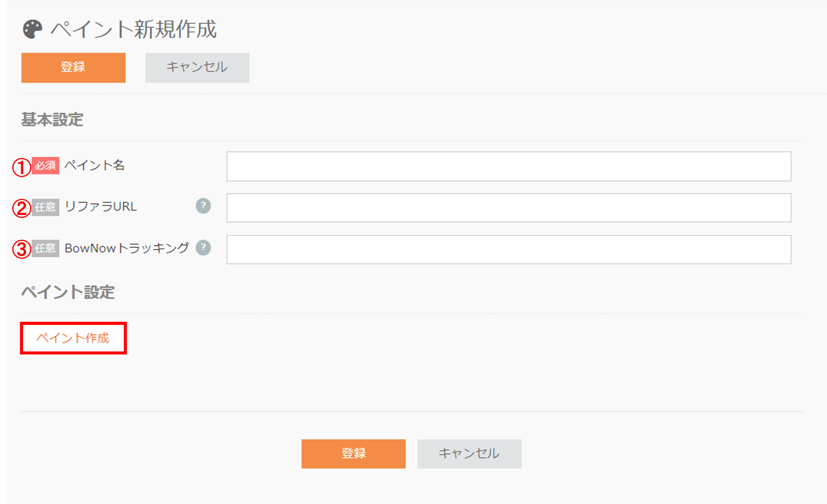Click the red circled number 3 marker
The height and width of the screenshot is (504, 827).
click(x=22, y=250)
